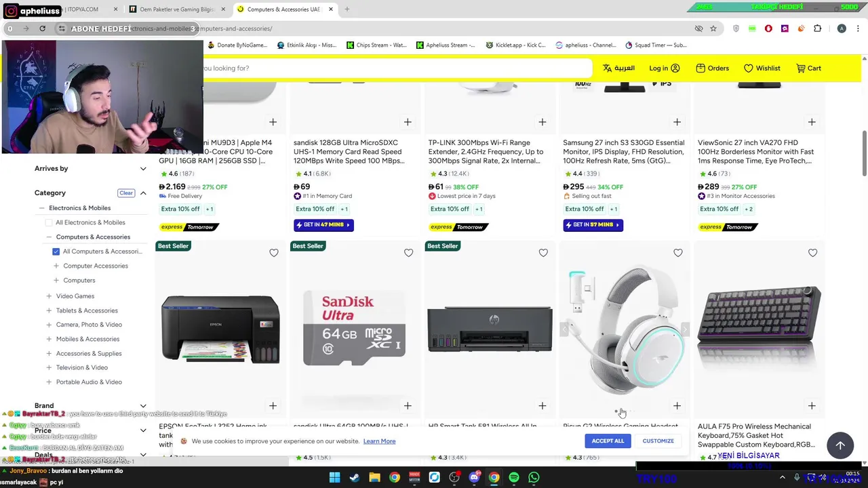Uncheck All Computers & Accessories checkbox
The height and width of the screenshot is (488, 868).
(56, 251)
